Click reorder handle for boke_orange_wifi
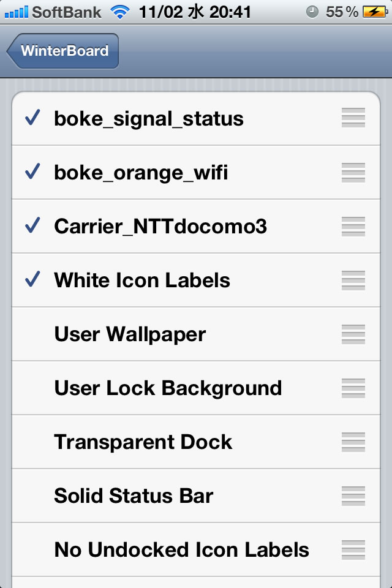The height and width of the screenshot is (588, 392). pyautogui.click(x=353, y=173)
